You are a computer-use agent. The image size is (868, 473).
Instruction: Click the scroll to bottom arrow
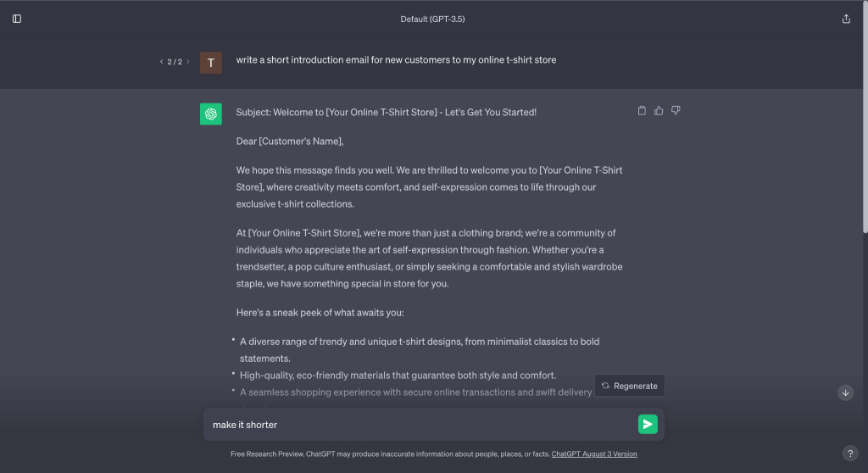click(x=845, y=392)
